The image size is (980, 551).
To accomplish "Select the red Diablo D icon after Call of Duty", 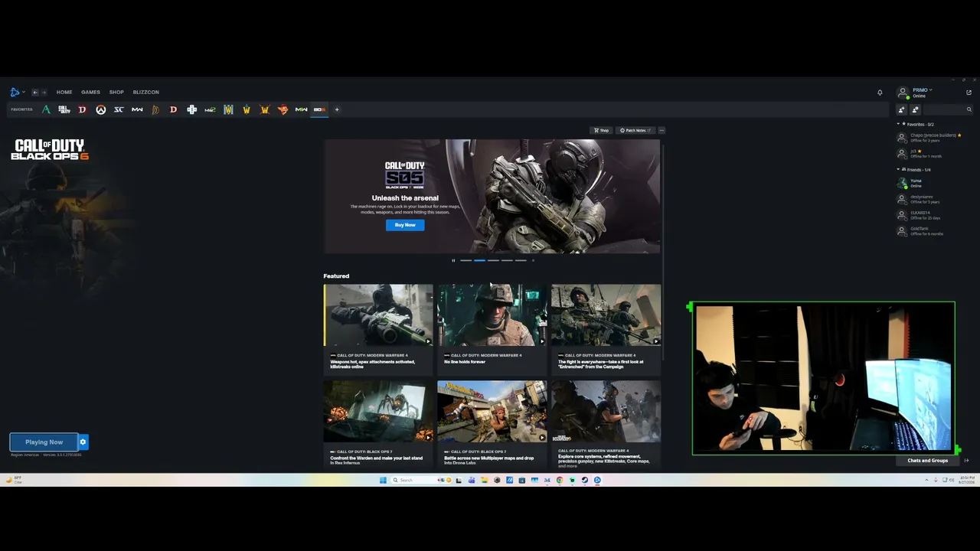I will 83,109.
